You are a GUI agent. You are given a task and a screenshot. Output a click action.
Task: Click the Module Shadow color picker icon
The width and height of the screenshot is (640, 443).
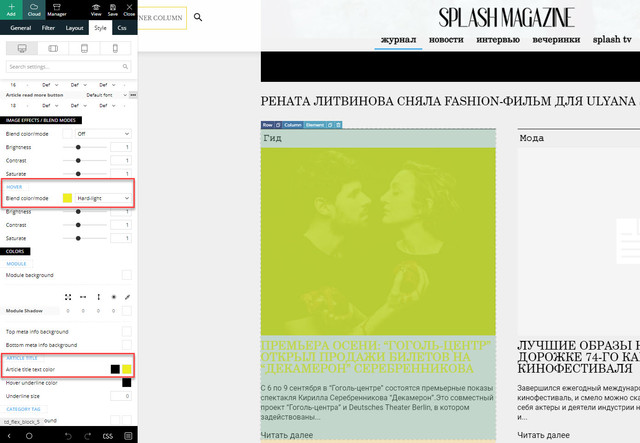(127, 297)
